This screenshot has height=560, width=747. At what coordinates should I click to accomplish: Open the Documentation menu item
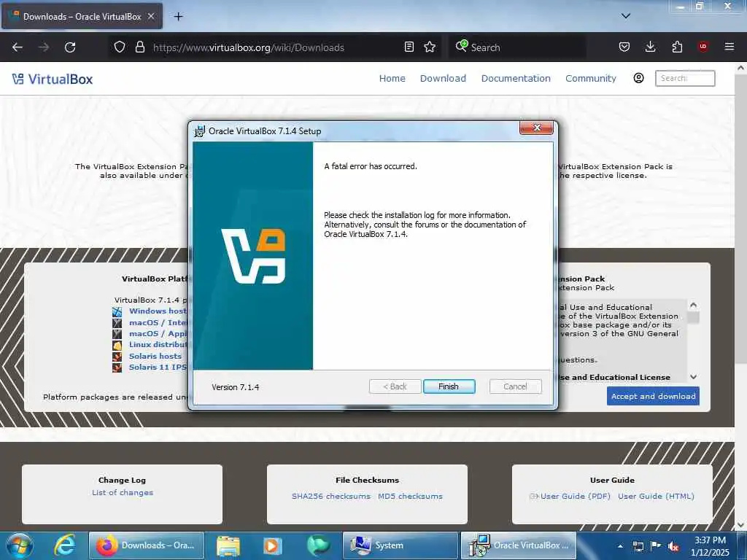click(516, 79)
